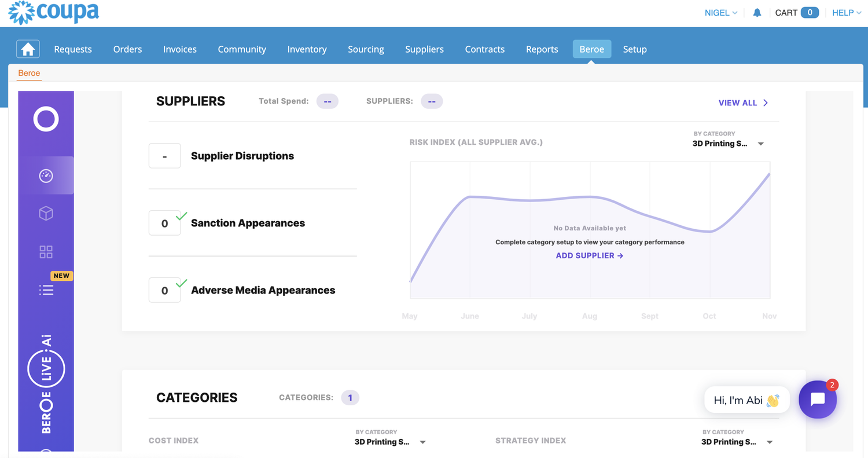Select the list icon marked NEW in sidebar
The image size is (868, 458).
[x=46, y=290]
